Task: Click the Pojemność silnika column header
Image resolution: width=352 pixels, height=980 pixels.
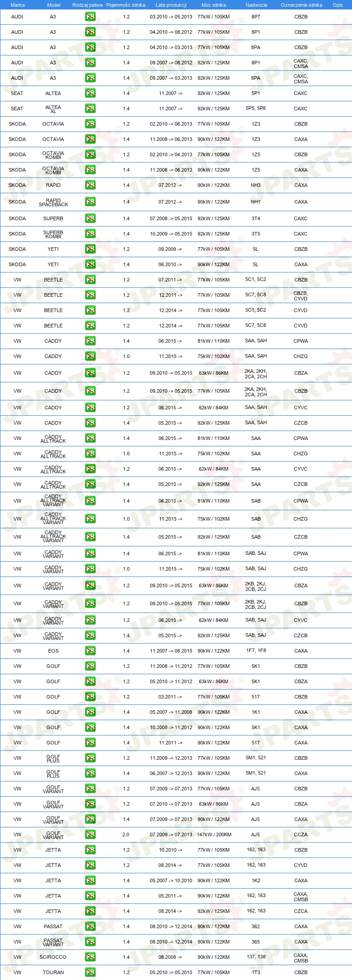Action: pyautogui.click(x=126, y=5)
